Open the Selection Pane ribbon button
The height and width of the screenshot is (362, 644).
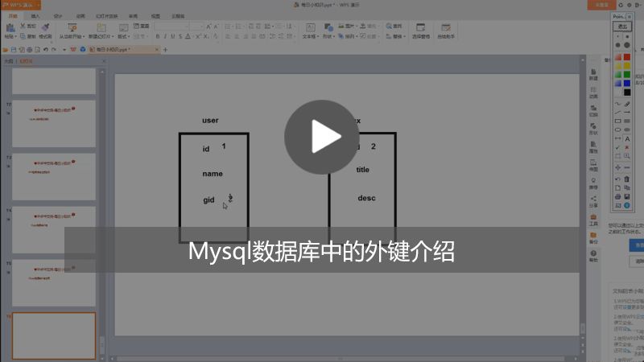[420, 31]
